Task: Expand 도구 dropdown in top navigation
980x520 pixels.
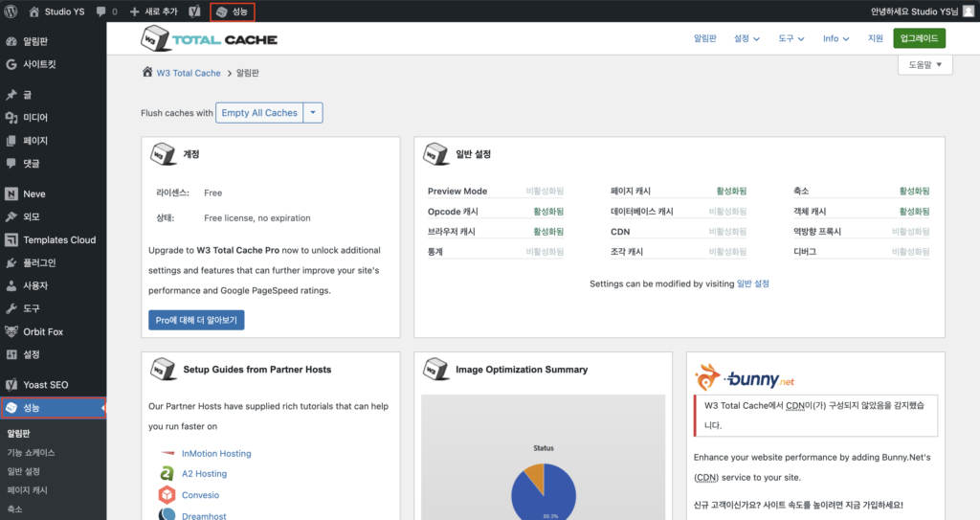Action: (791, 38)
